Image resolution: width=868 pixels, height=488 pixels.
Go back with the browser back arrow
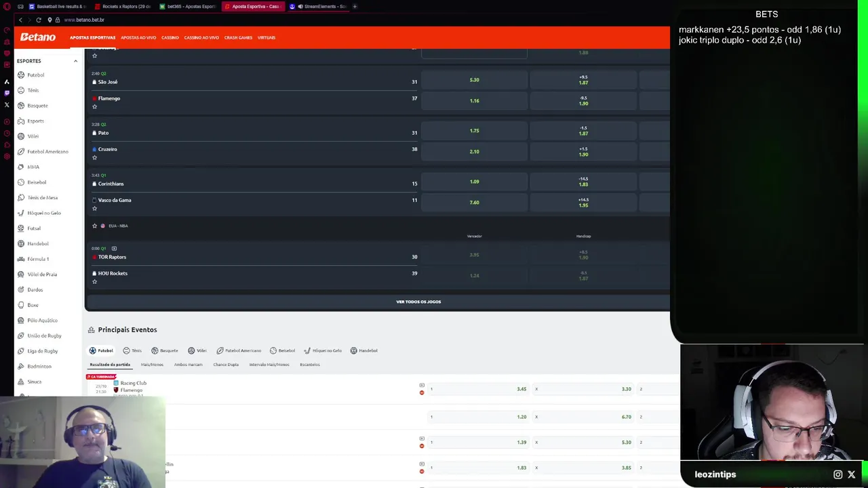click(20, 20)
